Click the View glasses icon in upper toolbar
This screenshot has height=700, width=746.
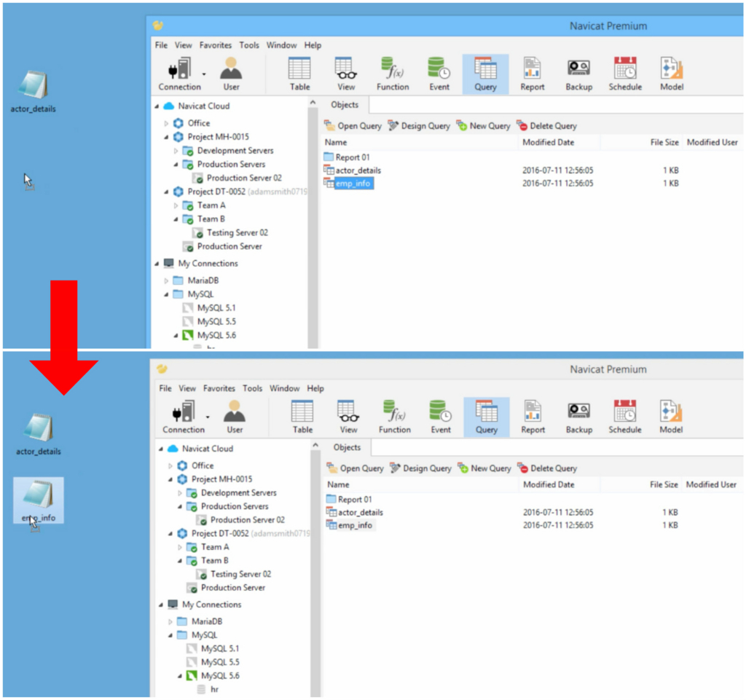pyautogui.click(x=346, y=74)
